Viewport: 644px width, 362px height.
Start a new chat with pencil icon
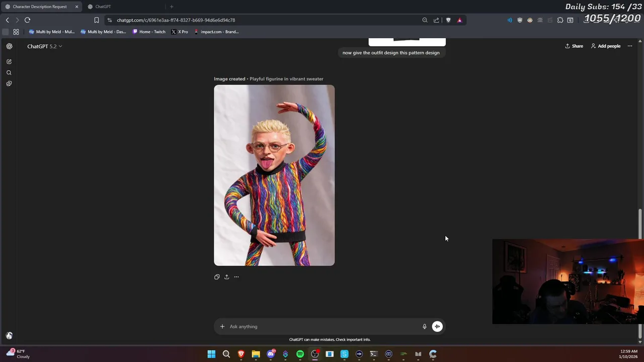(9, 61)
